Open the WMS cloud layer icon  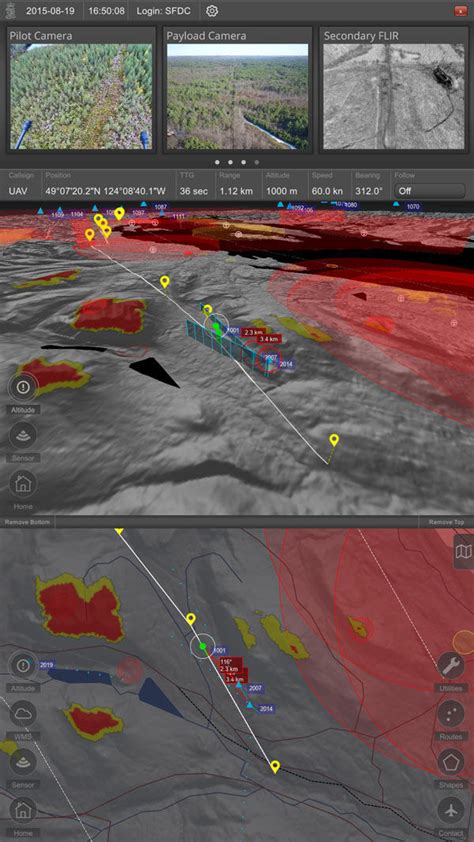click(x=23, y=714)
